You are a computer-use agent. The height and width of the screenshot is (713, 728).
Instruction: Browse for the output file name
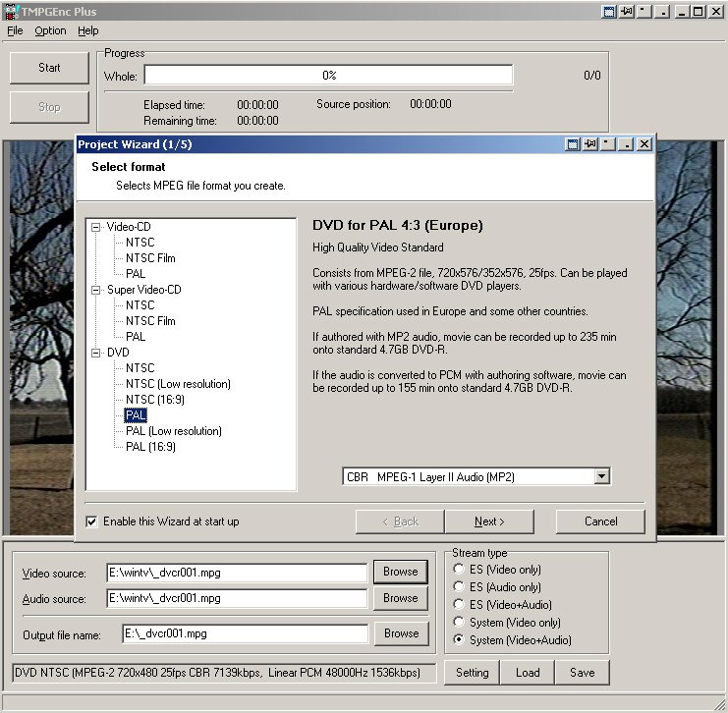click(401, 633)
